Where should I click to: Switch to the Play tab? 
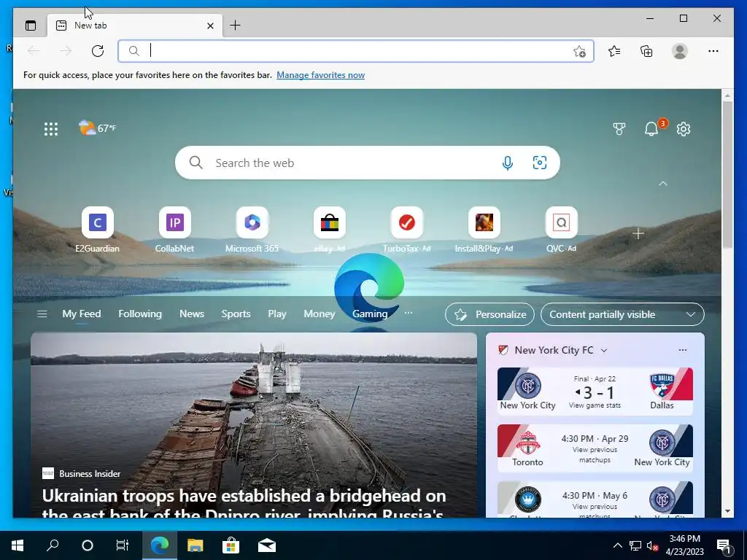click(276, 314)
